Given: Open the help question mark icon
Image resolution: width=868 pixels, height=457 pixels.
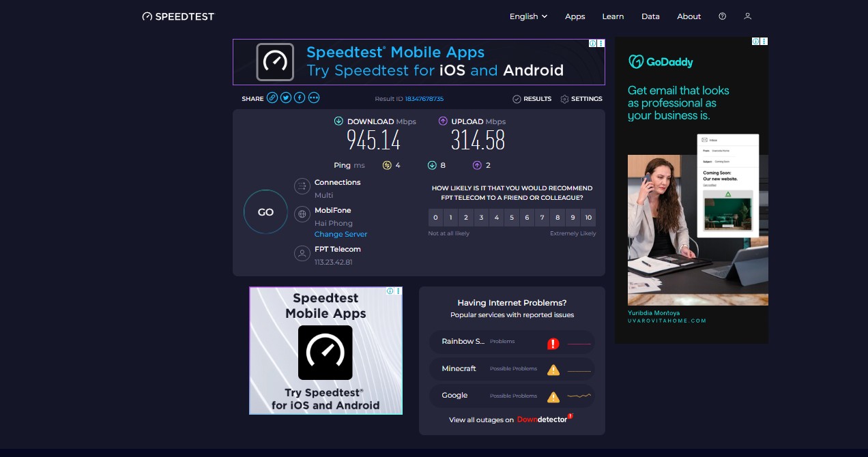Looking at the screenshot, I should [722, 16].
